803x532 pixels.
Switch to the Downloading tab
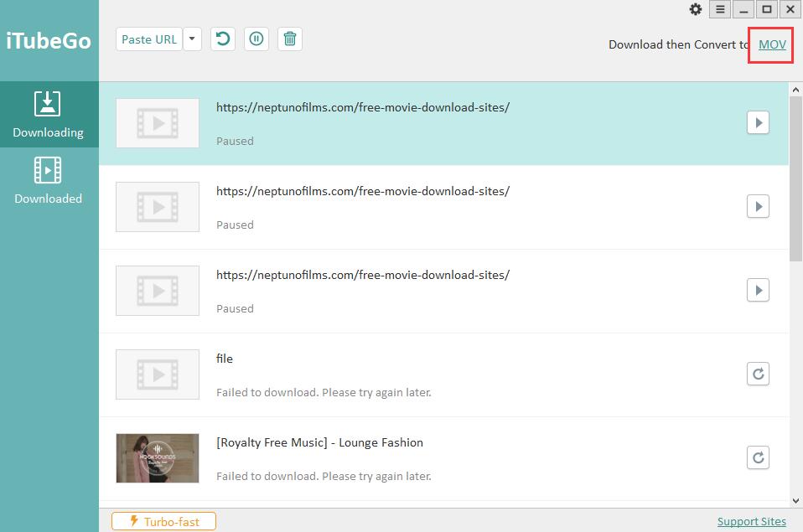tap(49, 114)
